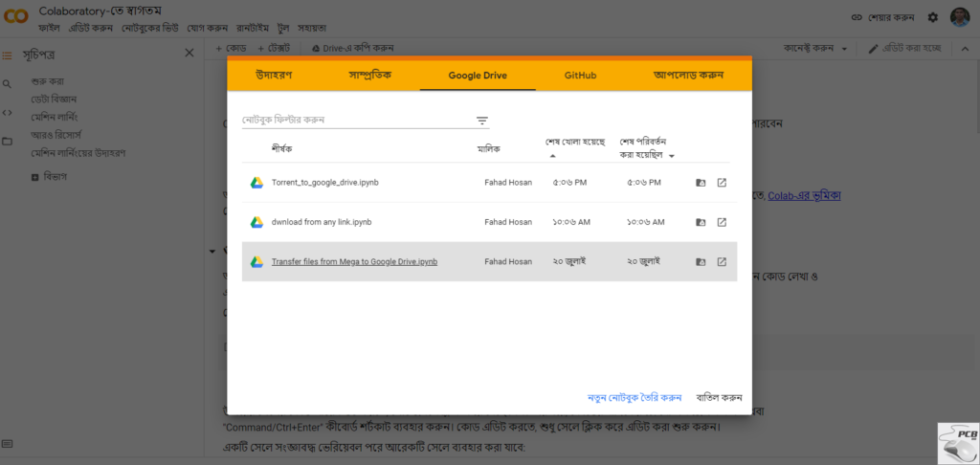Expand the বিভাগ plus item

[x=35, y=178]
